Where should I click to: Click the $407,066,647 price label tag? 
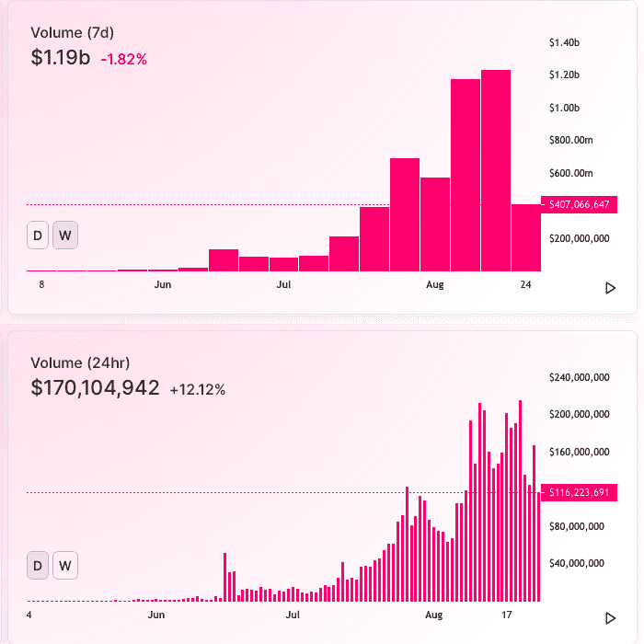(579, 204)
